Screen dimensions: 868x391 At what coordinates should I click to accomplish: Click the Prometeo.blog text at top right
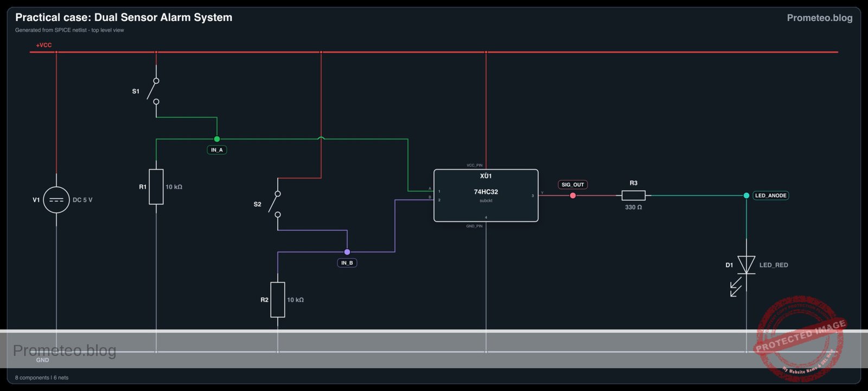820,18
